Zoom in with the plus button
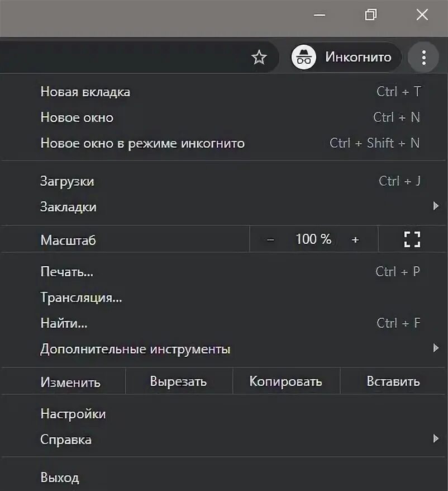Viewport: 448px width, 491px height. click(355, 240)
